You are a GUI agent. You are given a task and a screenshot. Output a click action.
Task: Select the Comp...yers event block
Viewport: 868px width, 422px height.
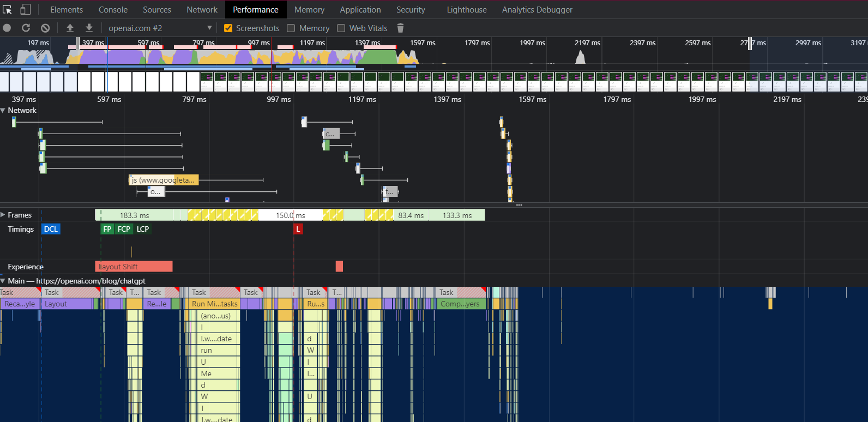click(x=461, y=304)
